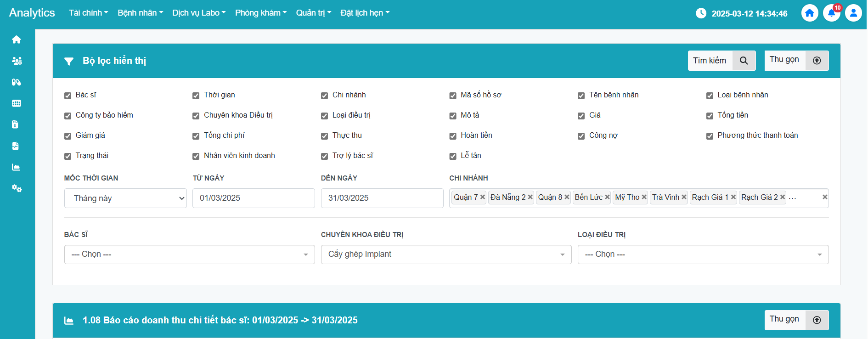Open the Mốc thời gian dropdown
Image resolution: width=868 pixels, height=339 pixels.
pyautogui.click(x=125, y=198)
